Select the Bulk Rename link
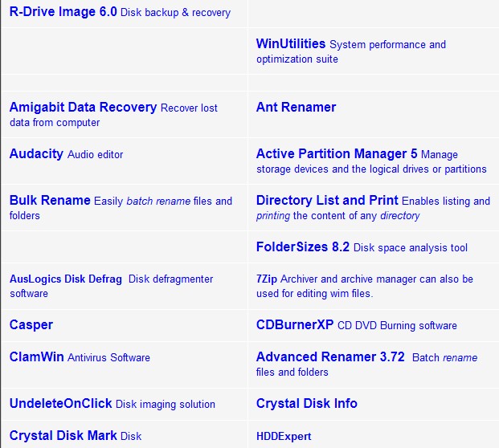The height and width of the screenshot is (448, 499). [x=50, y=201]
